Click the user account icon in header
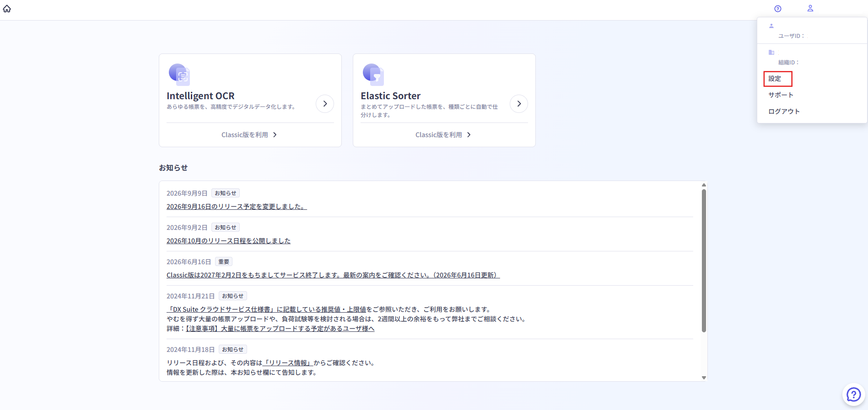This screenshot has height=410, width=868. coord(810,8)
